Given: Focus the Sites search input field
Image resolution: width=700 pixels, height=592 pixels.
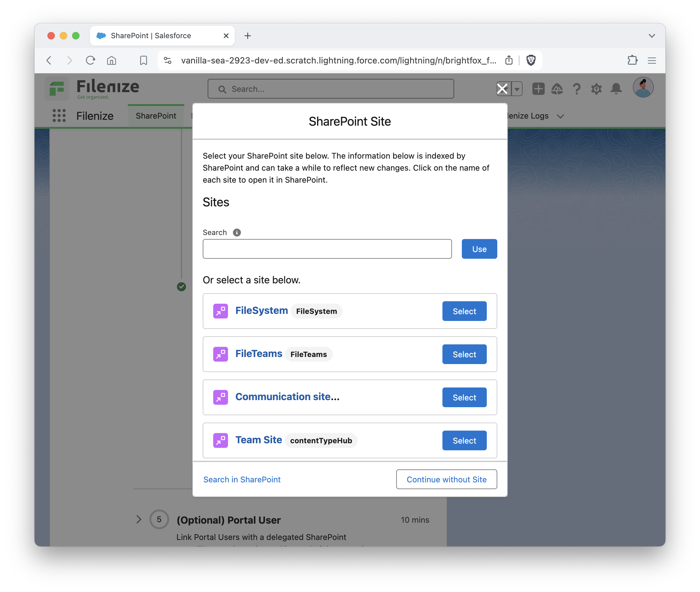Looking at the screenshot, I should pos(327,249).
